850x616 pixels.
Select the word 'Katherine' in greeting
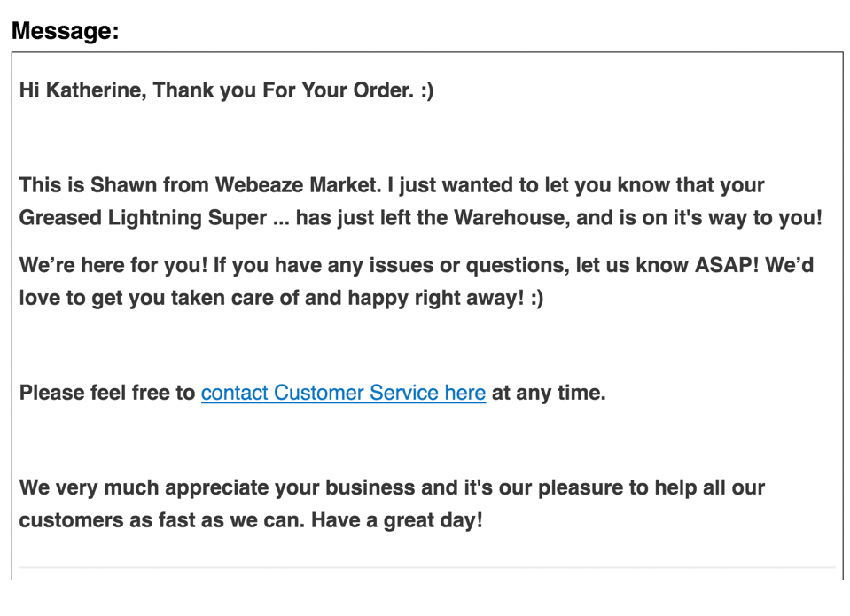coord(96,90)
